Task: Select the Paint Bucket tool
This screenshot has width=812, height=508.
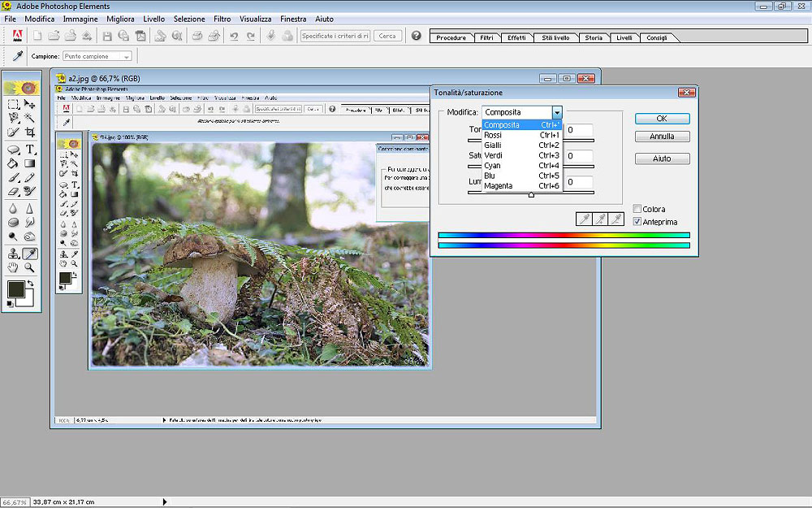Action: [14, 163]
